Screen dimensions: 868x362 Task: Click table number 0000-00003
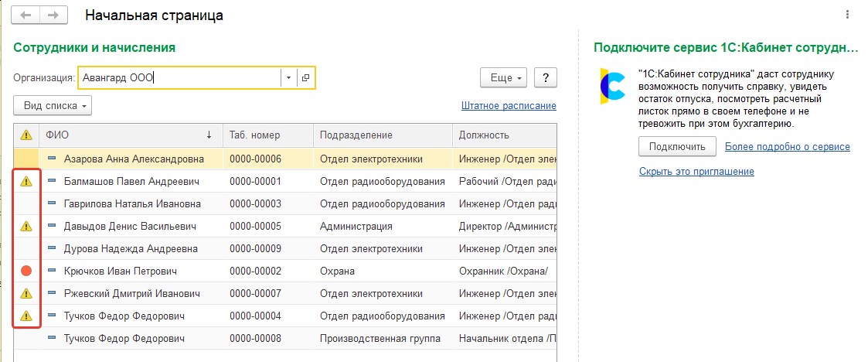click(x=255, y=204)
